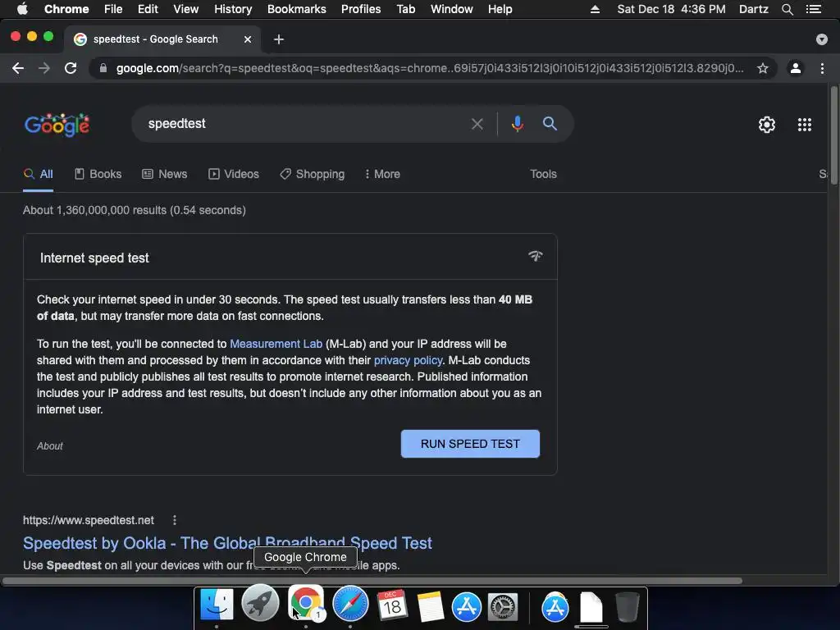840x630 pixels.
Task: Click the address bar URL
Action: pos(430,68)
